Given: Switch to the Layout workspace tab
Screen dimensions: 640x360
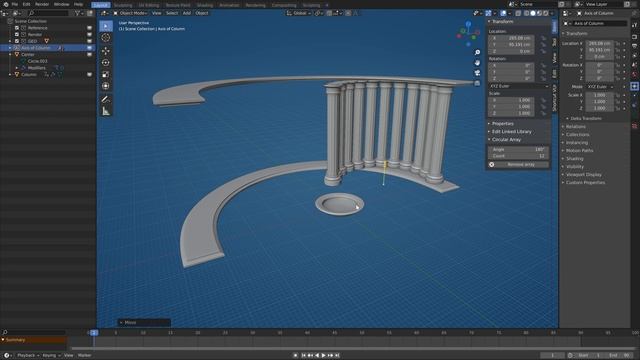Looking at the screenshot, I should (x=100, y=5).
